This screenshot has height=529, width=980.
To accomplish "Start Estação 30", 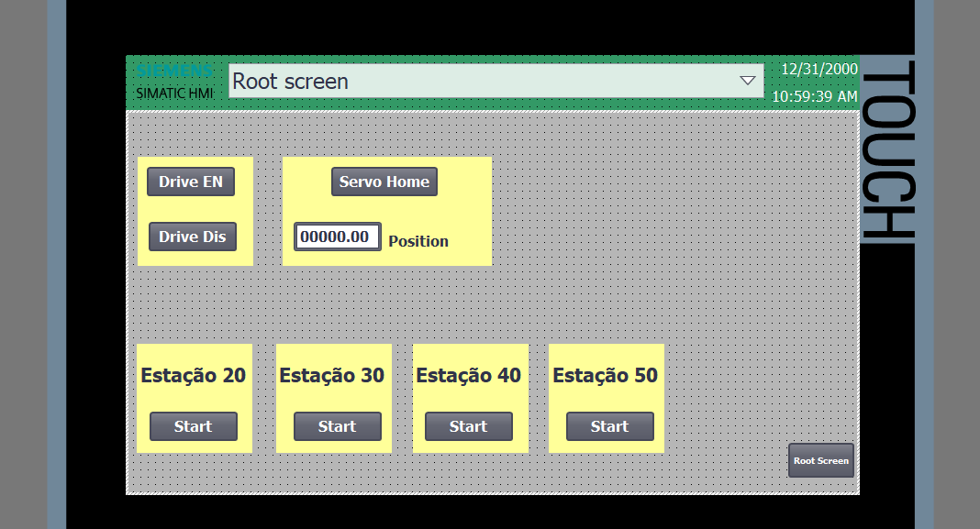I will coord(338,426).
